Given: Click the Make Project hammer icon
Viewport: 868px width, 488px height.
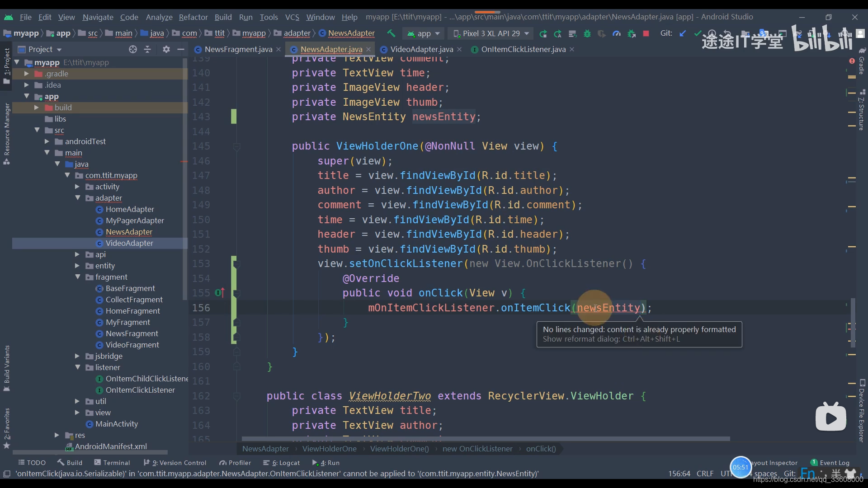Looking at the screenshot, I should tap(391, 33).
